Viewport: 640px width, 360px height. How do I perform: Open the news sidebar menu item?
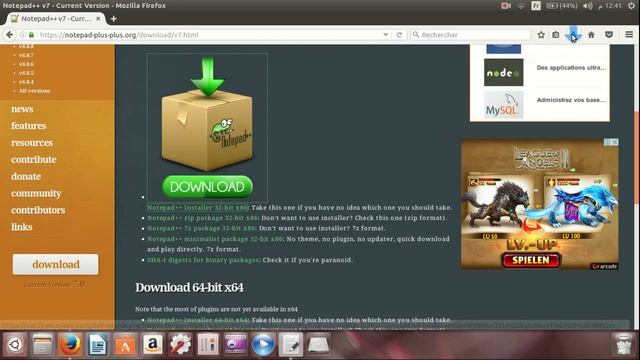pyautogui.click(x=22, y=109)
